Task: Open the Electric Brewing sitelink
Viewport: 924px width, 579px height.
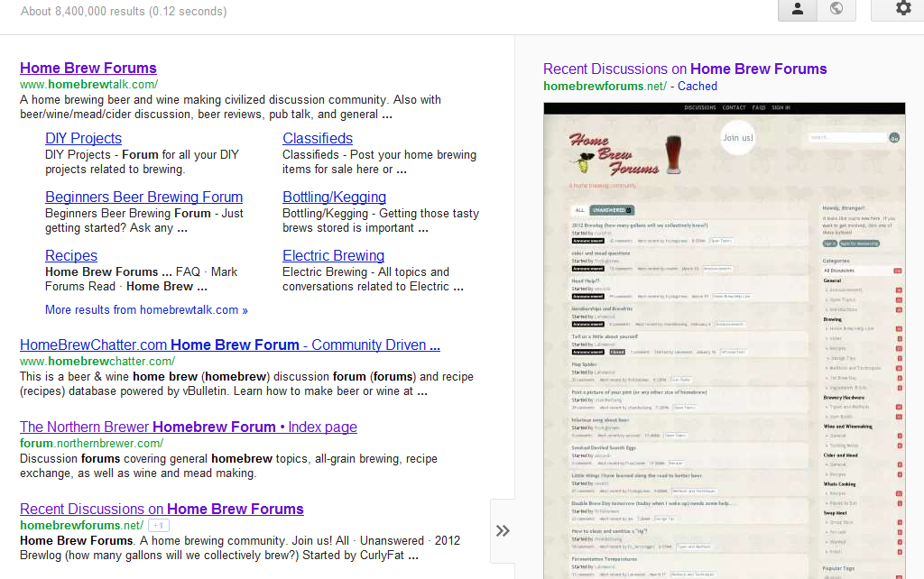Action: [x=334, y=255]
